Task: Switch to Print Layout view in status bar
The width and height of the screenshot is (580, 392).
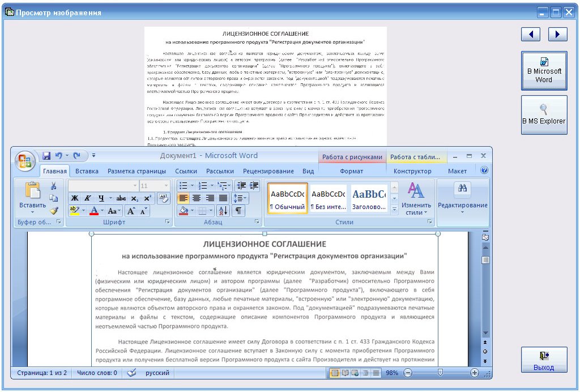Action: click(335, 373)
